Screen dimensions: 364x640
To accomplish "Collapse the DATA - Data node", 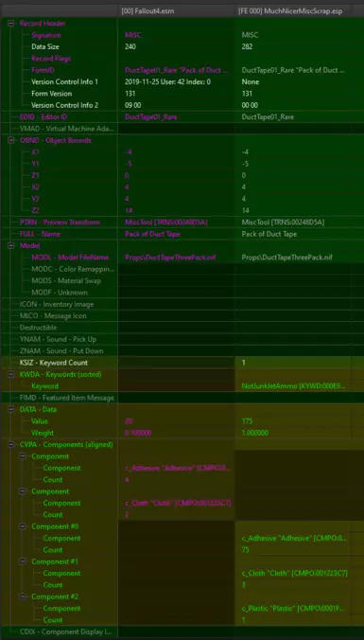I will pos(10,409).
